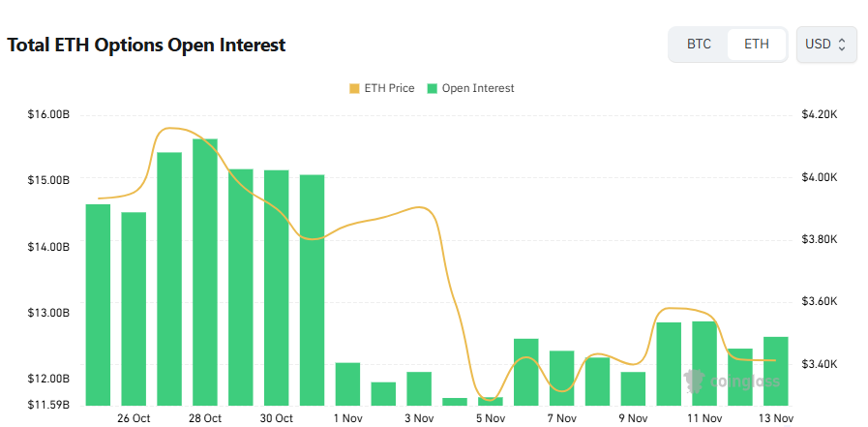Click the 26 Oct open interest bar
The width and height of the screenshot is (868, 427).
(134, 308)
